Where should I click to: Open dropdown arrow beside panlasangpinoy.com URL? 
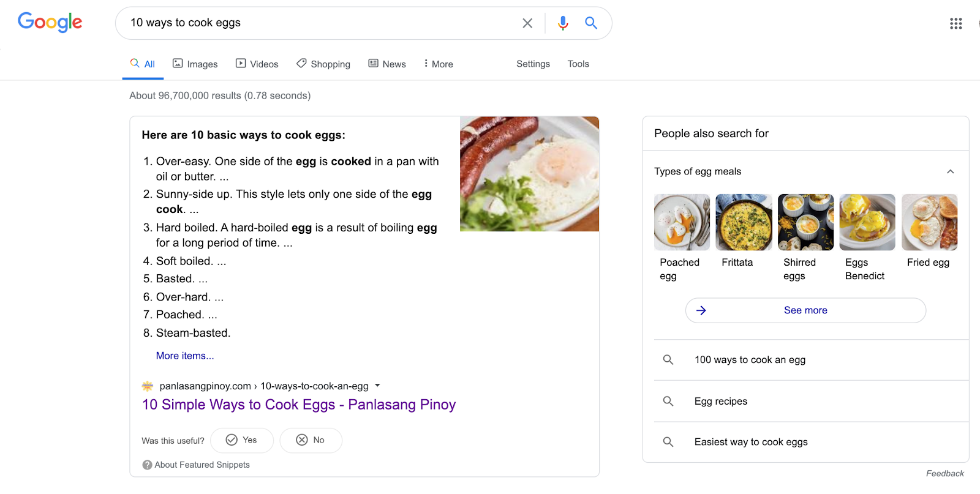pos(377,386)
